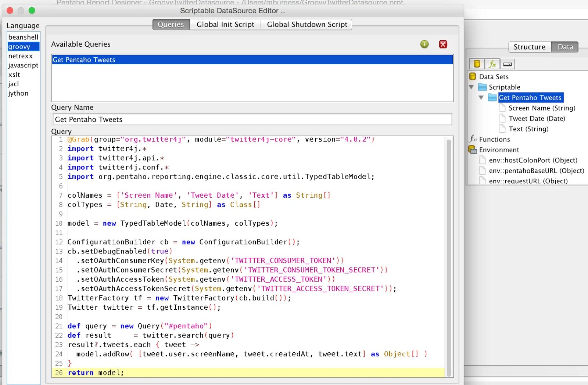Select Get Pentaho Tweets in the data tree

coord(530,98)
